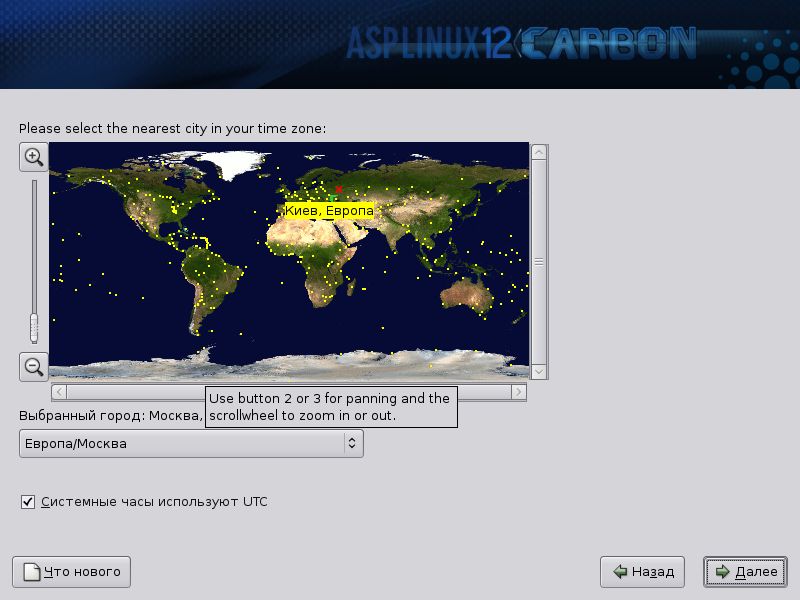The image size is (800, 600).
Task: Click the vertical zoom slider handle
Action: [34, 328]
